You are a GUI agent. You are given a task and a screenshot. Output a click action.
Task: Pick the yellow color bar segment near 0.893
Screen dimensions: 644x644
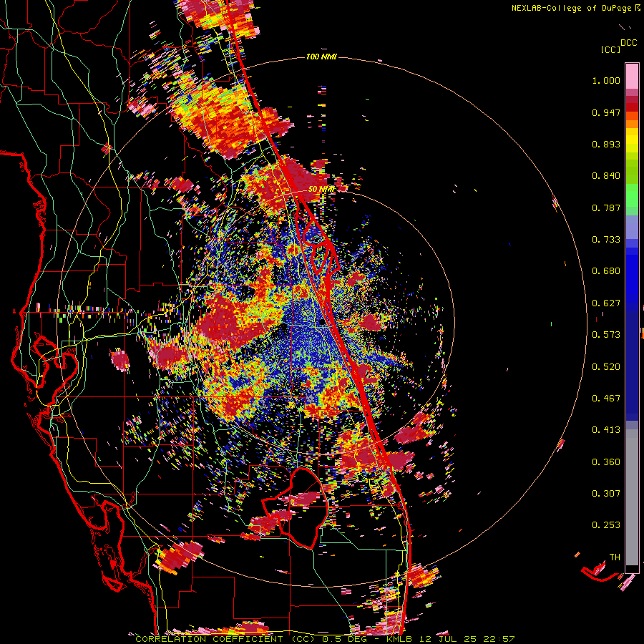632,141
